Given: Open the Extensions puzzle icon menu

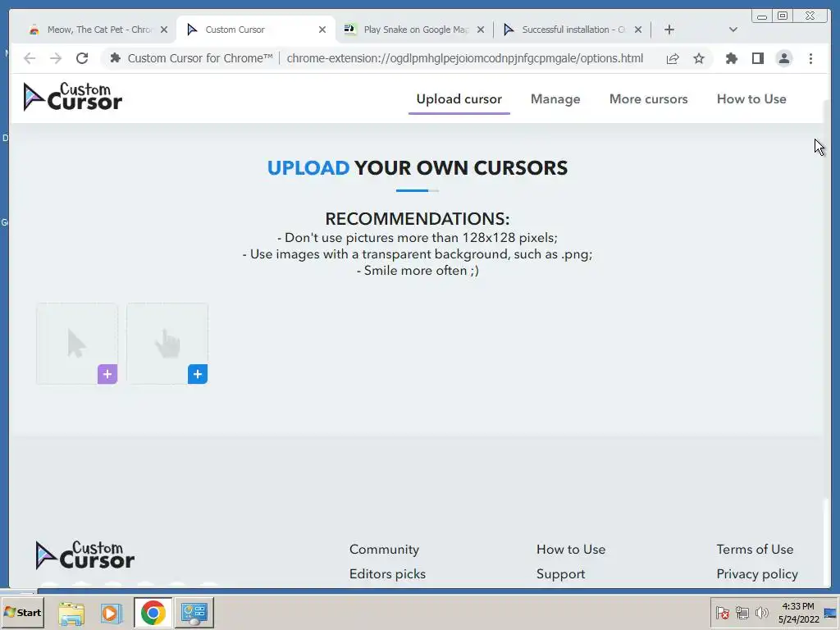Looking at the screenshot, I should [x=731, y=58].
